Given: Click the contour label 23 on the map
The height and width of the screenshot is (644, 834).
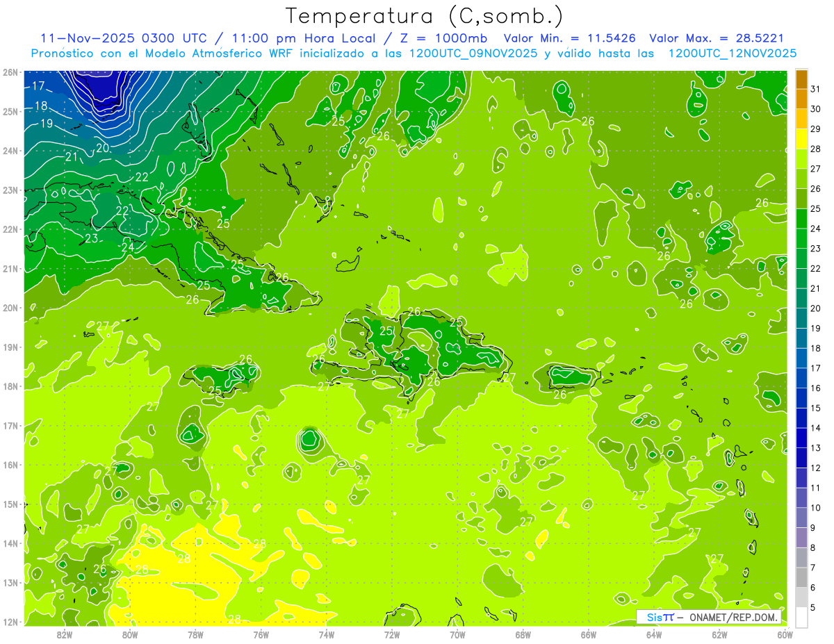Looking at the screenshot, I should tap(92, 238).
